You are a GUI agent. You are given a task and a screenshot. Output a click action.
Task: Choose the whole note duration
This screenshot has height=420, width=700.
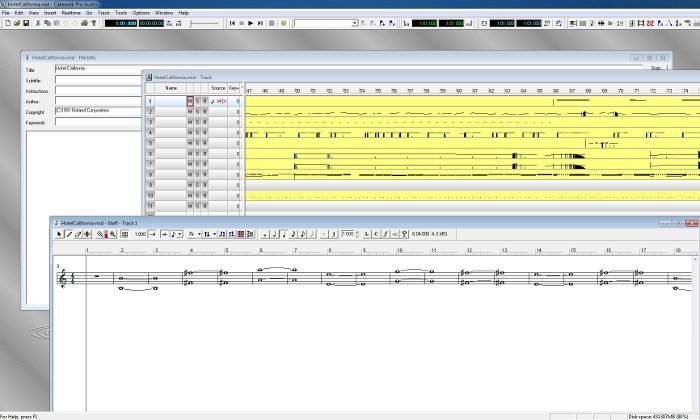click(x=265, y=234)
